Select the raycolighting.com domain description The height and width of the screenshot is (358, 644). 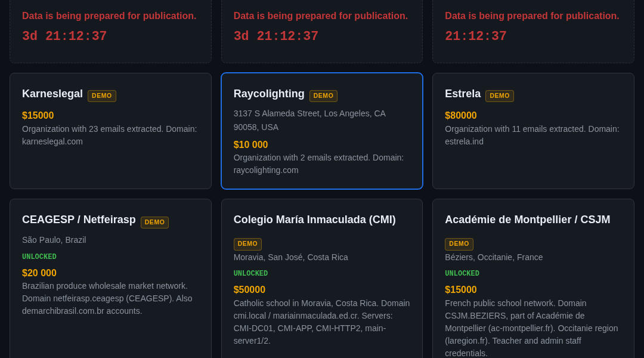point(318,164)
